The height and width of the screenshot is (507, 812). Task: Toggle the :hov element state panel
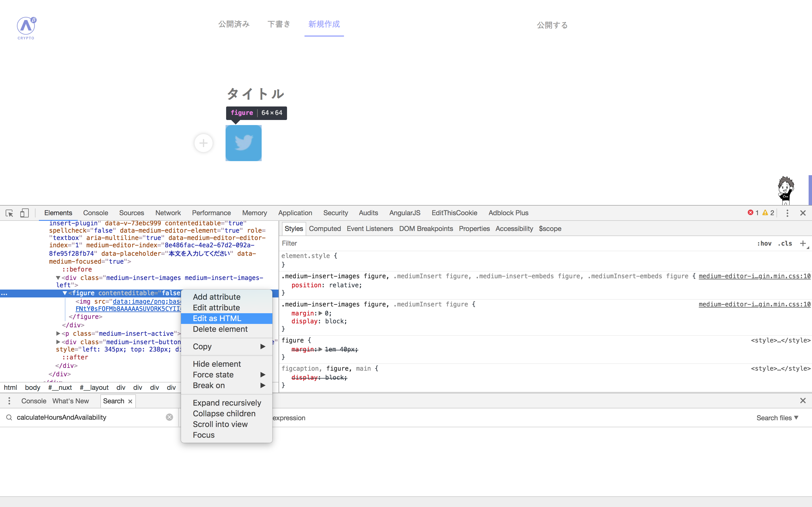click(764, 243)
